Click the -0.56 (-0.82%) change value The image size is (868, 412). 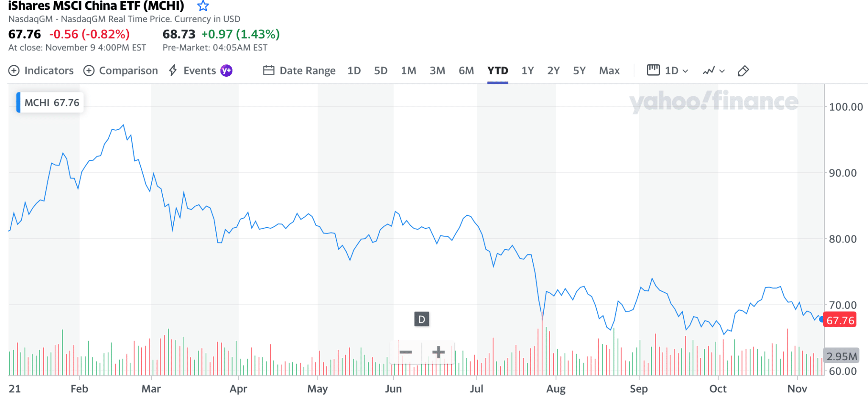coord(89,34)
